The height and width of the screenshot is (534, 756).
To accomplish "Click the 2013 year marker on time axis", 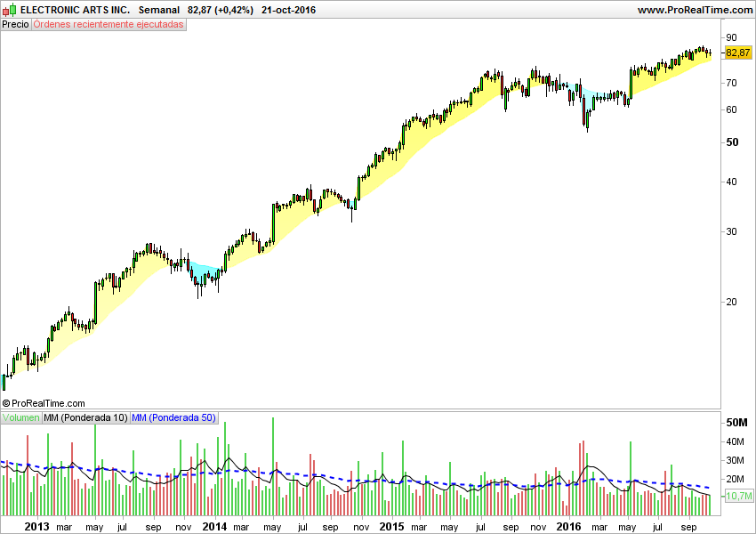I will coord(36,526).
